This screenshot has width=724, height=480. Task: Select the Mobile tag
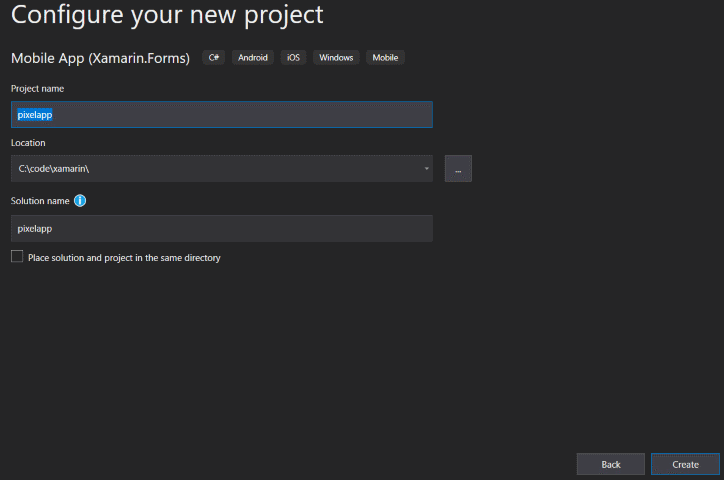coord(385,58)
